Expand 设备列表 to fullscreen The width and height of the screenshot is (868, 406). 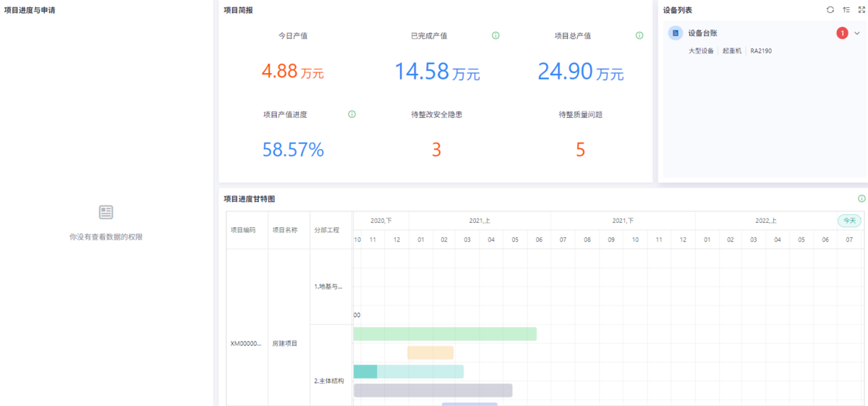tap(861, 10)
